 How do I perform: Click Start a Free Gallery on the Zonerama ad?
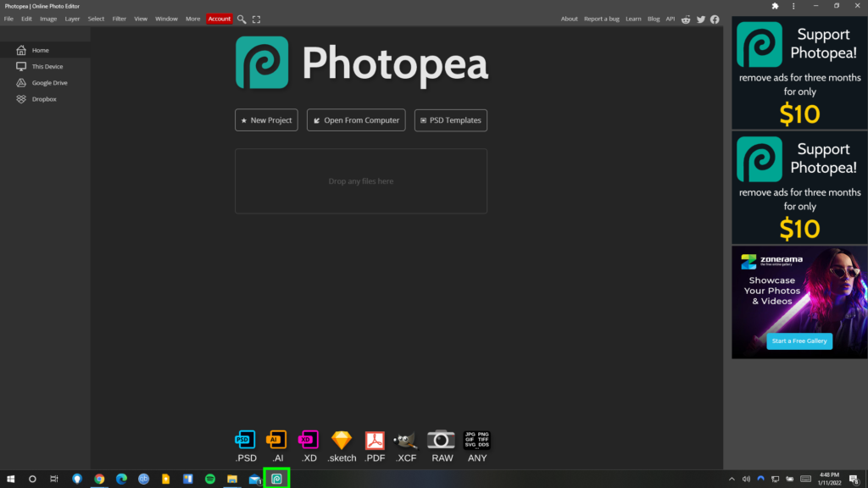(x=798, y=341)
